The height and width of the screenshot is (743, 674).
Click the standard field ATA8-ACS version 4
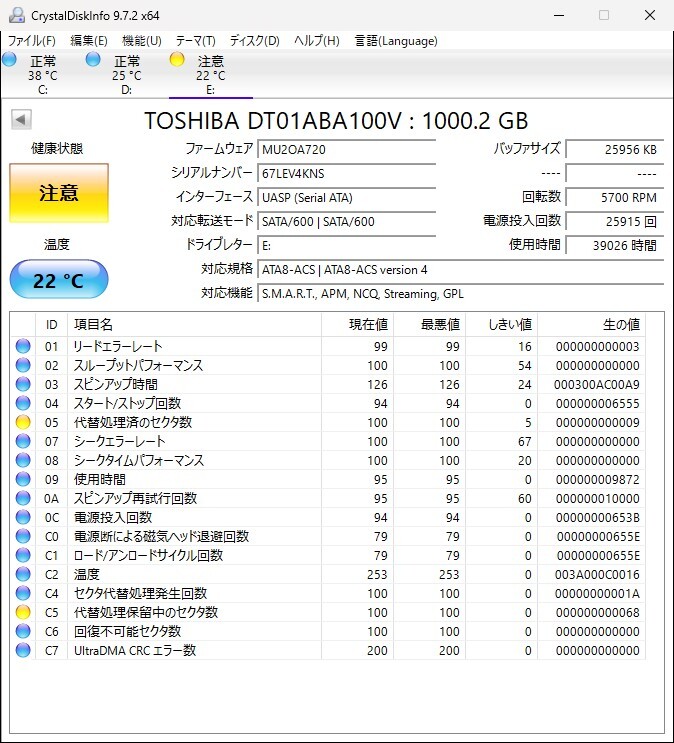click(460, 270)
